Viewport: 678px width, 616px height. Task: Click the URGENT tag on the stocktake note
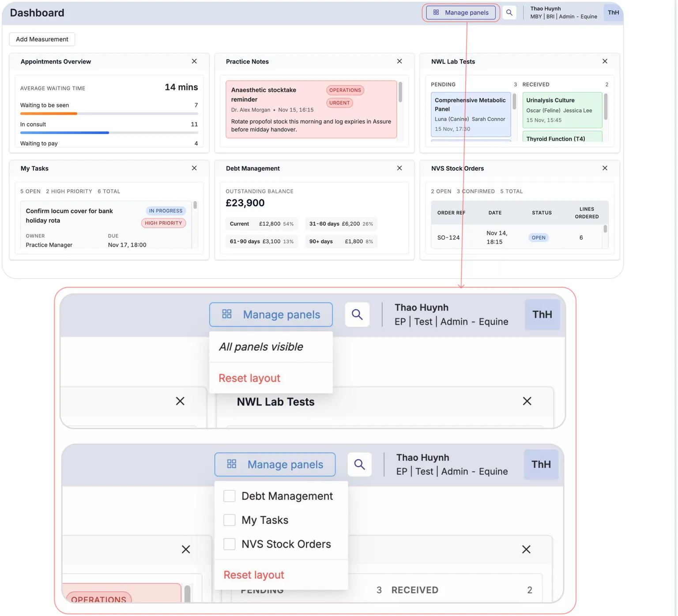pos(339,103)
